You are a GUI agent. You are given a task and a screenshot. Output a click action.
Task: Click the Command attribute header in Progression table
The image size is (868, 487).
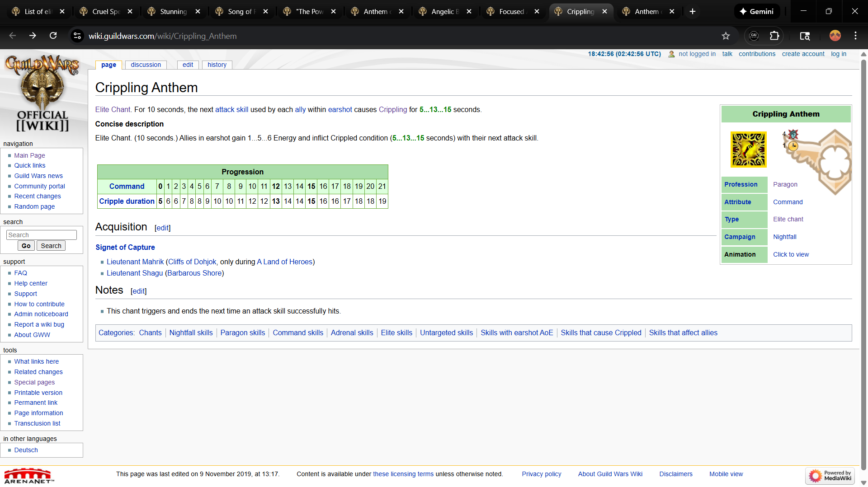pos(127,186)
